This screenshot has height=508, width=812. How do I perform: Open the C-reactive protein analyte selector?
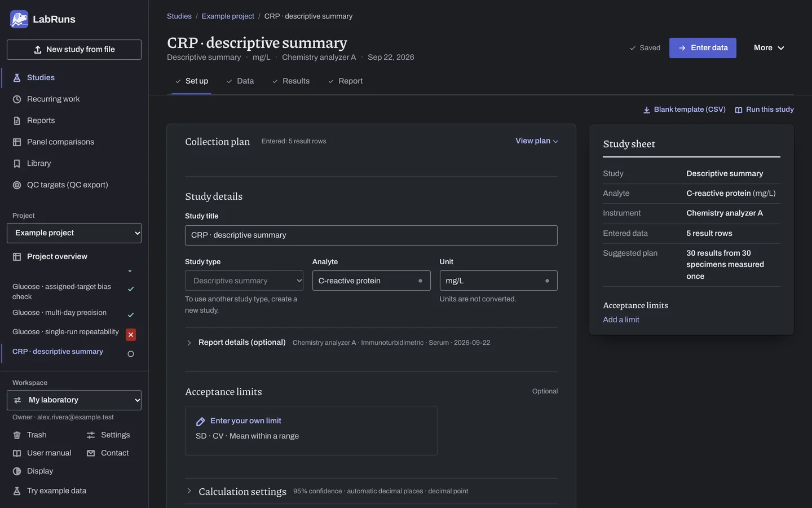coord(371,281)
